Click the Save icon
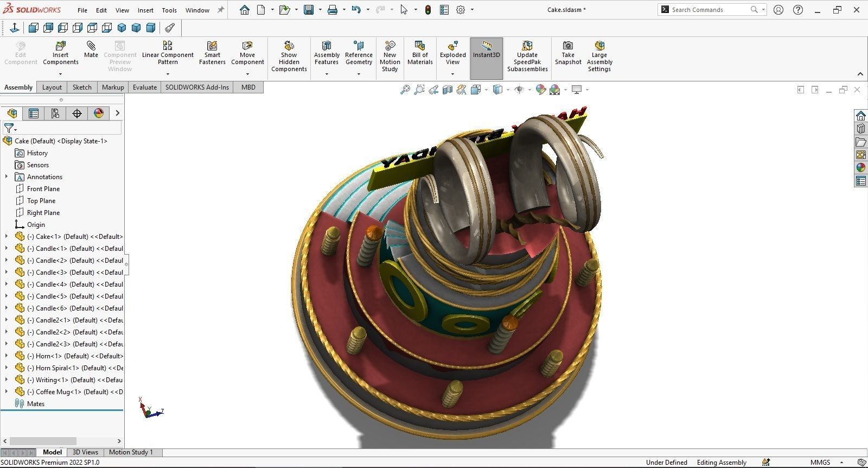Viewport: 868px width, 468px height. [309, 10]
